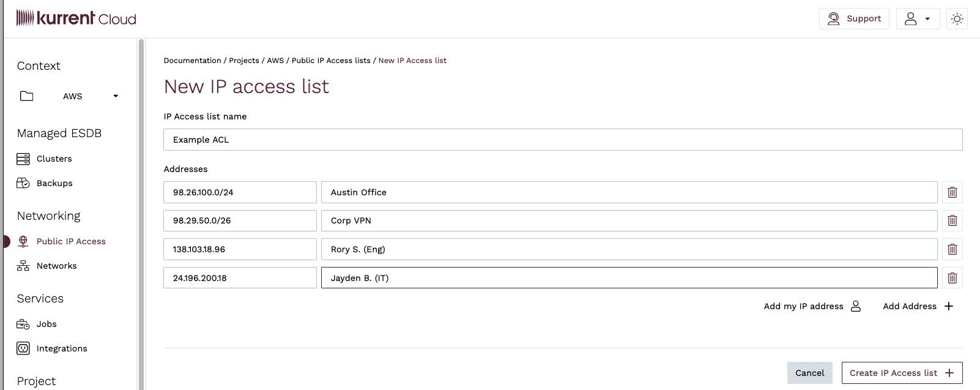Delete the Austin Office address row
The height and width of the screenshot is (390, 980).
tap(952, 192)
